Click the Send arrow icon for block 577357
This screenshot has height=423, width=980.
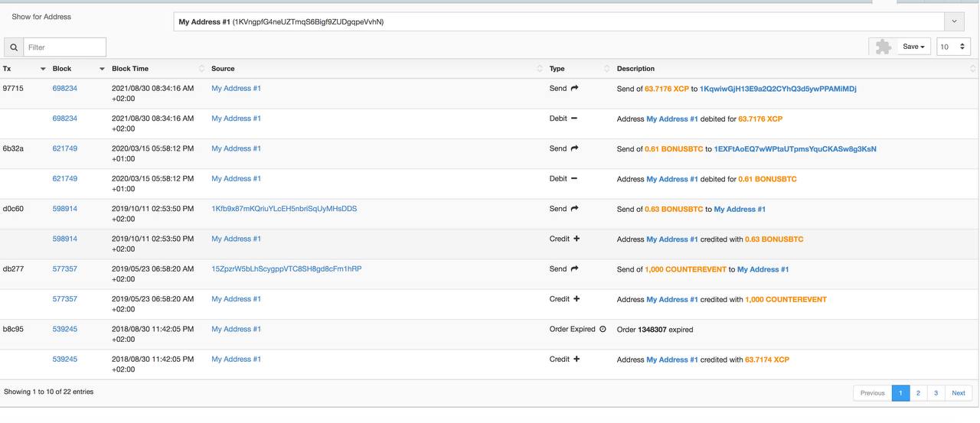coord(574,268)
